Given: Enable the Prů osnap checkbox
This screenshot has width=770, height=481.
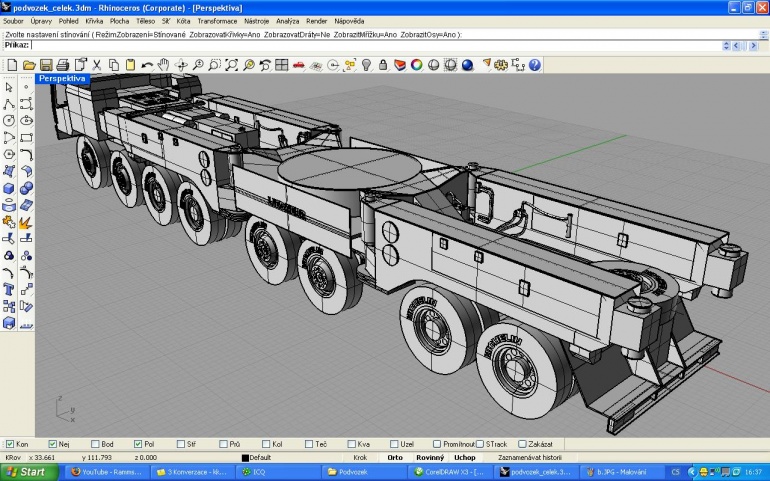Looking at the screenshot, I should coord(223,444).
